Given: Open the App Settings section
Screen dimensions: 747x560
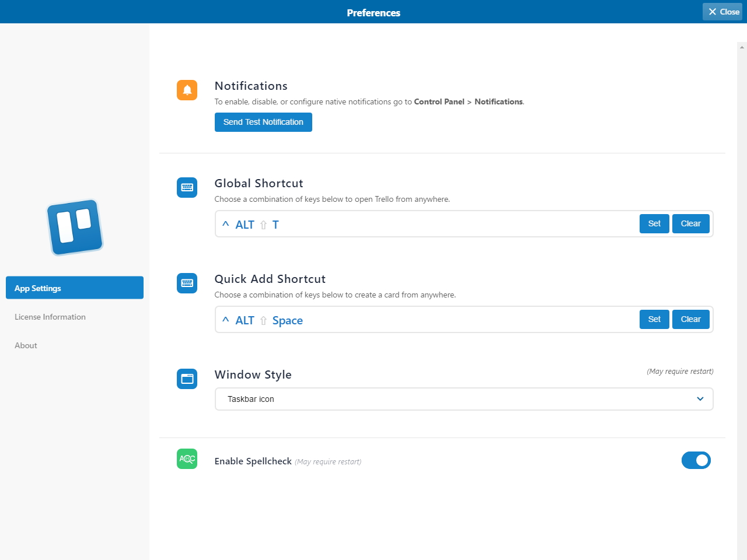Looking at the screenshot, I should 75,288.
